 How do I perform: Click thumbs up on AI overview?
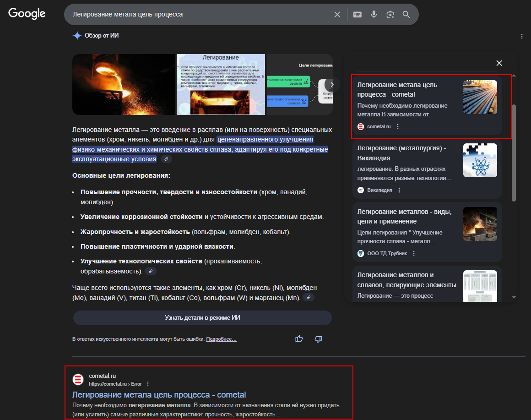click(299, 339)
